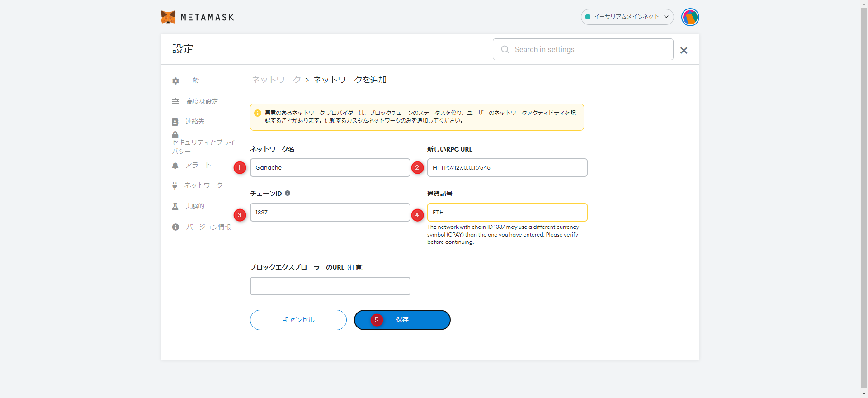Click the empty block explorer URL field
This screenshot has width=868, height=398.
tap(330, 286)
